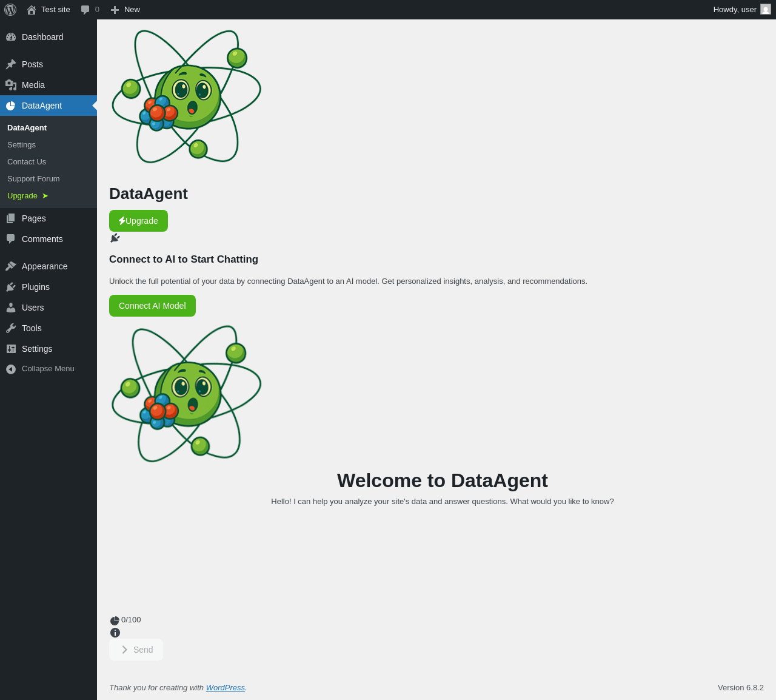
Task: Click the Pages icon in sidebar
Action: (11, 218)
